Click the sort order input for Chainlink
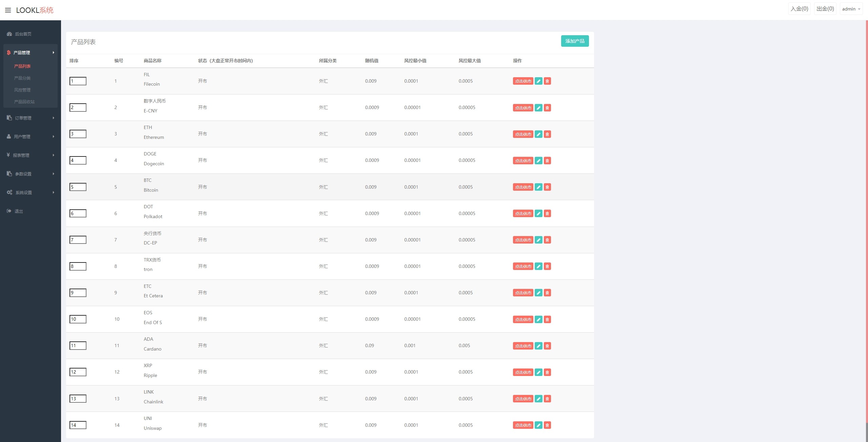The image size is (868, 442). [78, 399]
